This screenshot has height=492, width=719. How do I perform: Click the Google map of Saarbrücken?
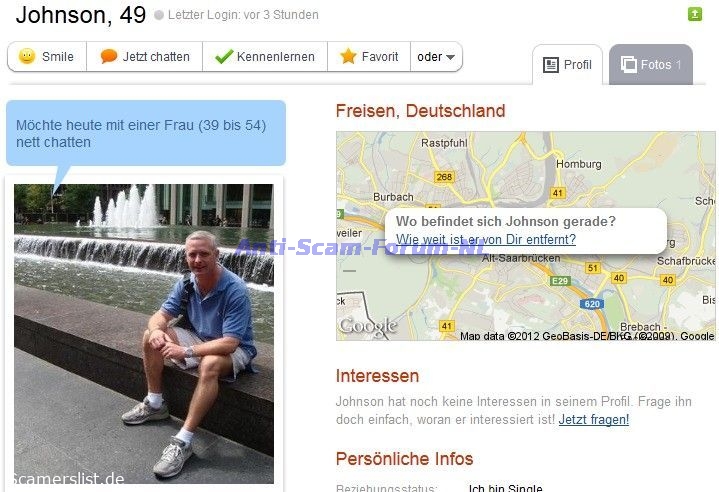point(525,236)
